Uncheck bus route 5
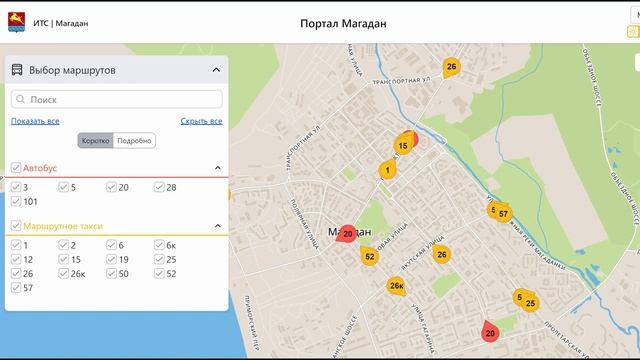640x360 pixels. click(63, 187)
